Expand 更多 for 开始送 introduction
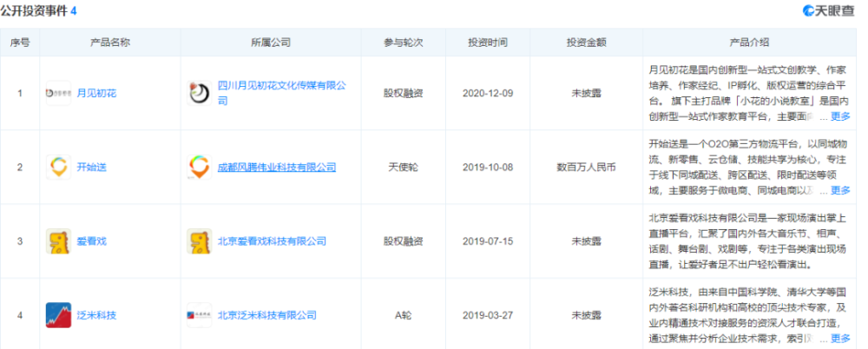The width and height of the screenshot is (868, 349). click(x=840, y=191)
